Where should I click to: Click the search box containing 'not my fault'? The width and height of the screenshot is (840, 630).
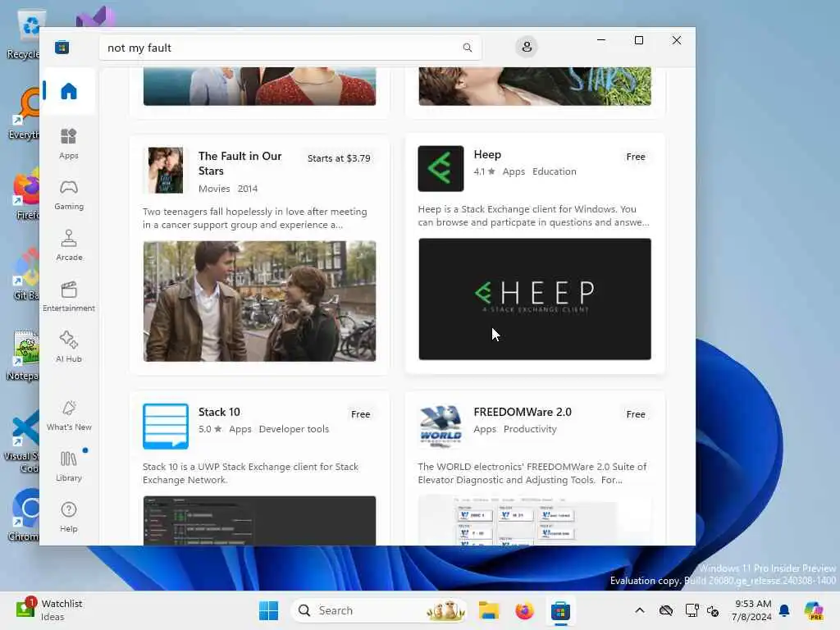290,48
